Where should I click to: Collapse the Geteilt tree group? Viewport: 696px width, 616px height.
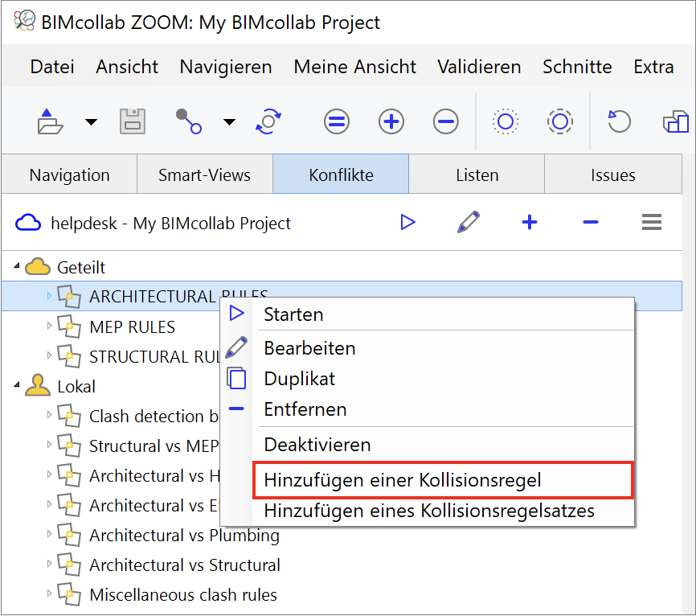click(17, 266)
